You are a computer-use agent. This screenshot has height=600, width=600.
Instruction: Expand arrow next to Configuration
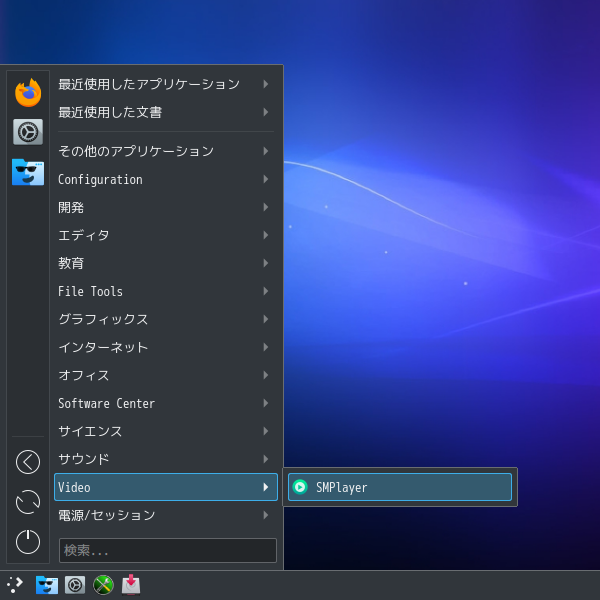pos(266,179)
